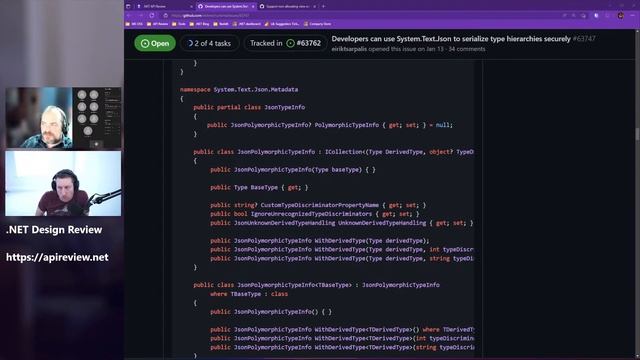Click the browser back arrow
Image resolution: width=640 pixels, height=360 pixels.
(129, 16)
